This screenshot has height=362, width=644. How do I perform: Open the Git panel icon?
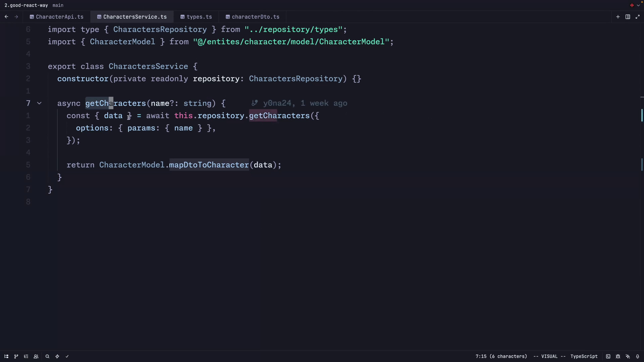[16, 356]
